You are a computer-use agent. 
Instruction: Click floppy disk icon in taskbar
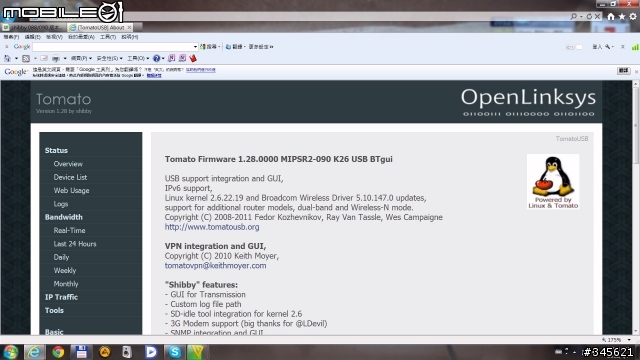click(81, 352)
